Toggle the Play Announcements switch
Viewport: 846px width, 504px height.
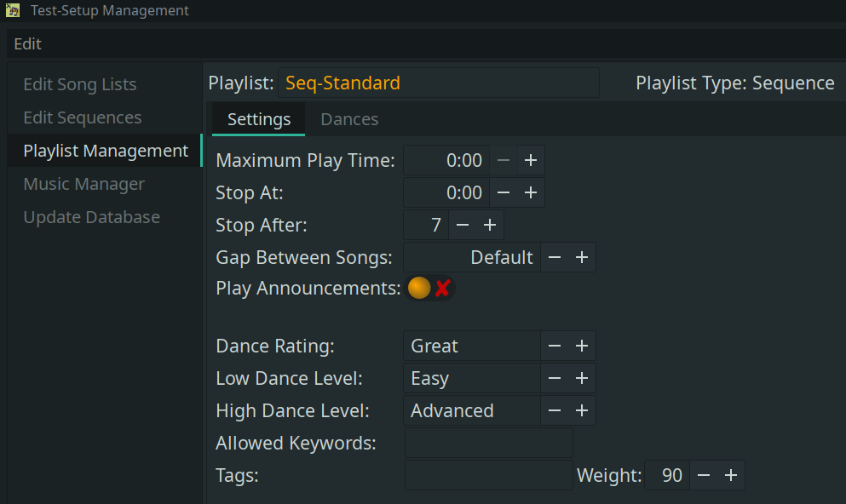point(429,289)
